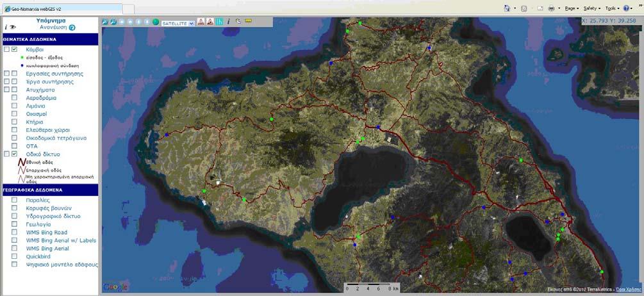The image size is (644, 296).
Task: Uncheck the Οδικό δίκτυο visibility checkbox
Action: point(14,154)
